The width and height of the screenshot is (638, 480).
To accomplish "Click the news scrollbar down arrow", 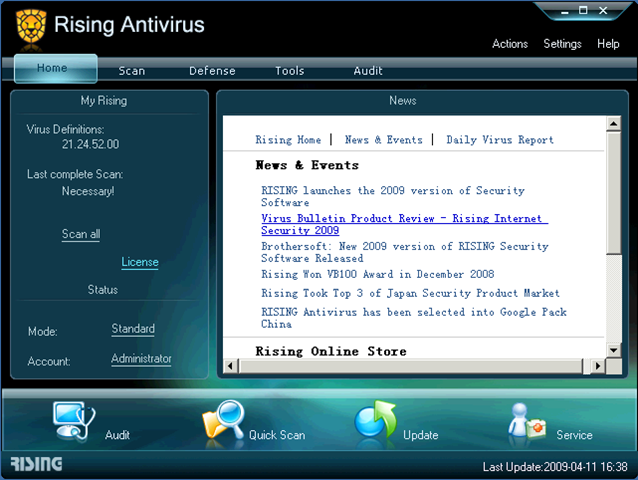I will (x=614, y=349).
